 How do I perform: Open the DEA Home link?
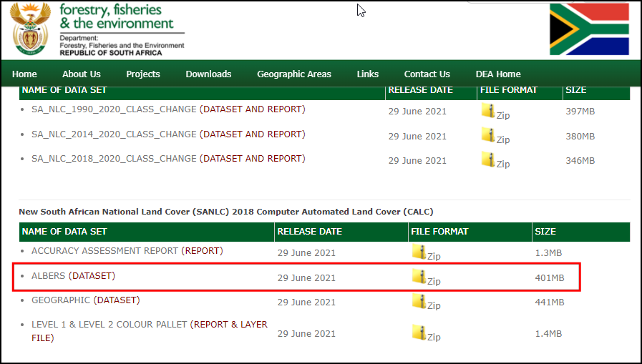click(x=498, y=74)
